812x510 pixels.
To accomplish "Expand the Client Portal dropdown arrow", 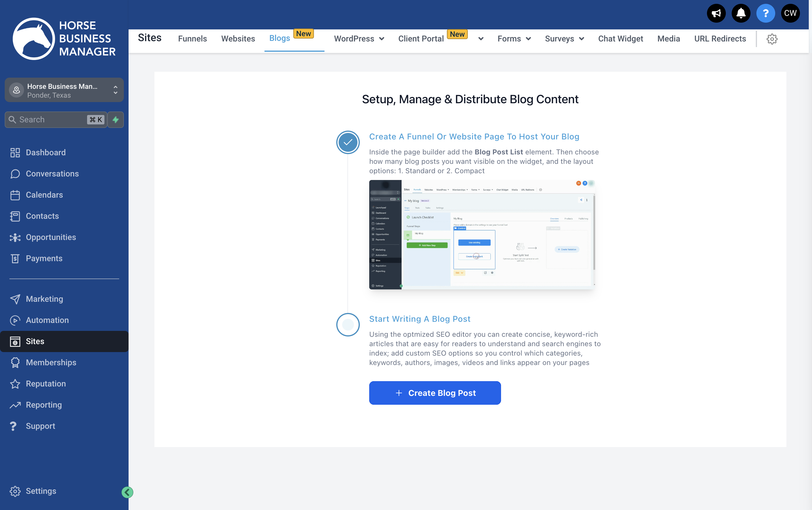I will pyautogui.click(x=481, y=39).
